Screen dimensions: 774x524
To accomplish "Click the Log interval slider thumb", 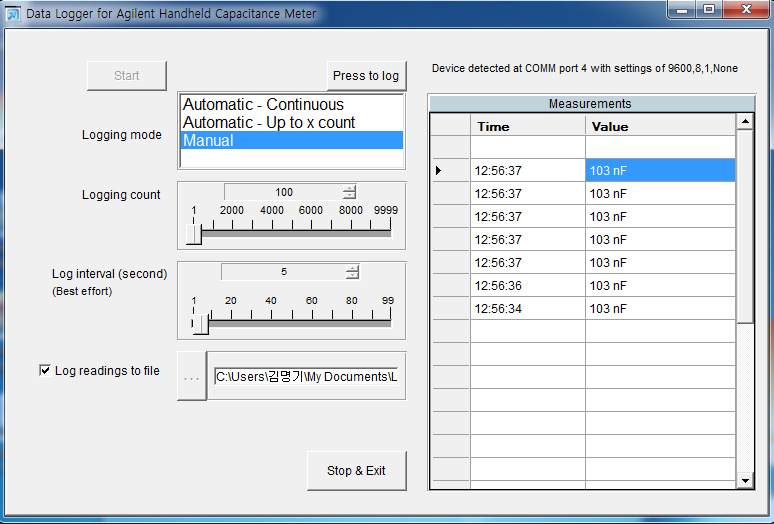I will click(x=200, y=323).
